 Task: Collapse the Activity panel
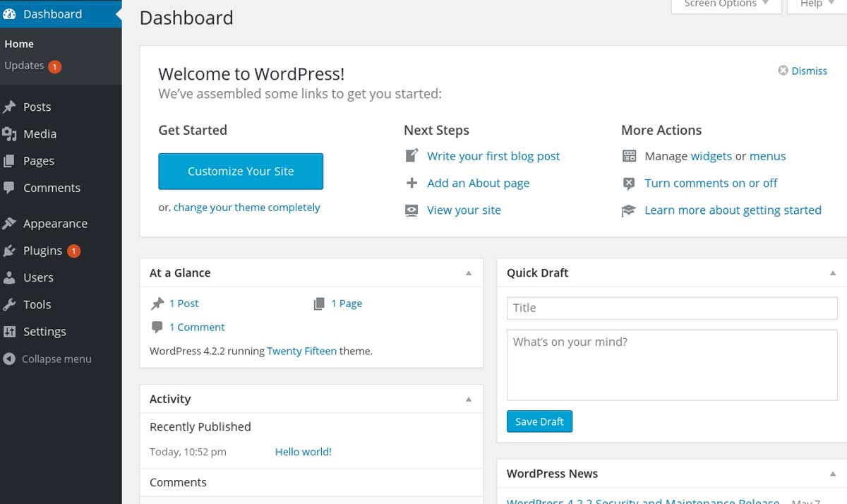pos(468,399)
